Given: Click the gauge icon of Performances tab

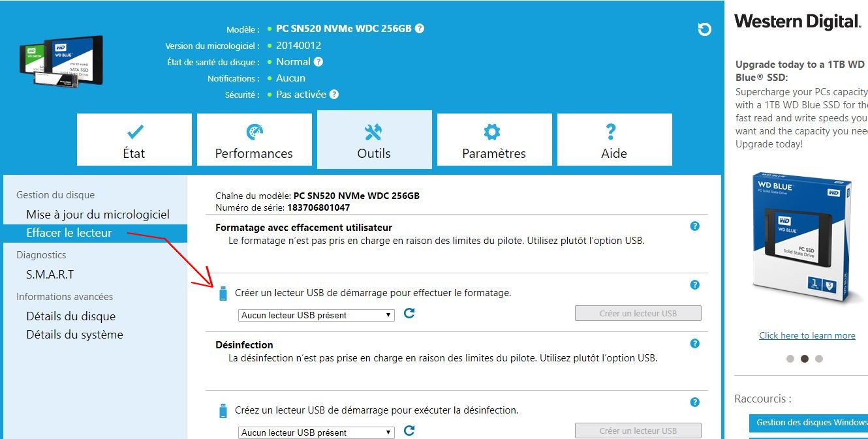Looking at the screenshot, I should point(254,132).
